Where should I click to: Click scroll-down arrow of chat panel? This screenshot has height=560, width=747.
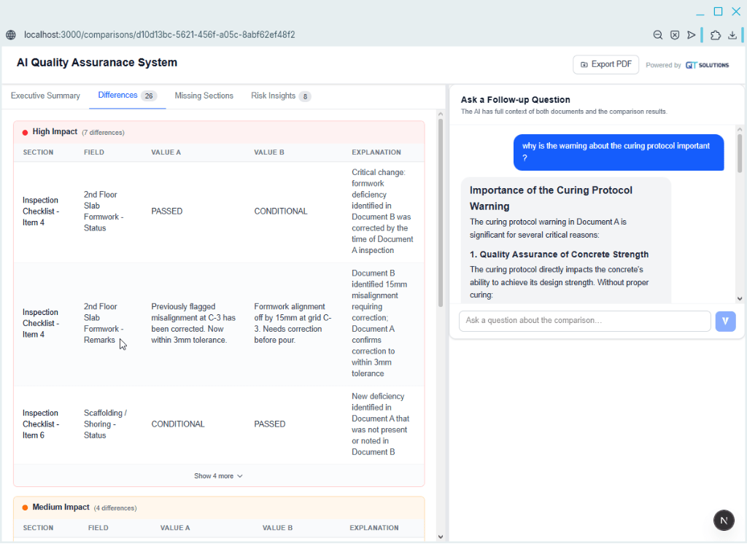740,298
